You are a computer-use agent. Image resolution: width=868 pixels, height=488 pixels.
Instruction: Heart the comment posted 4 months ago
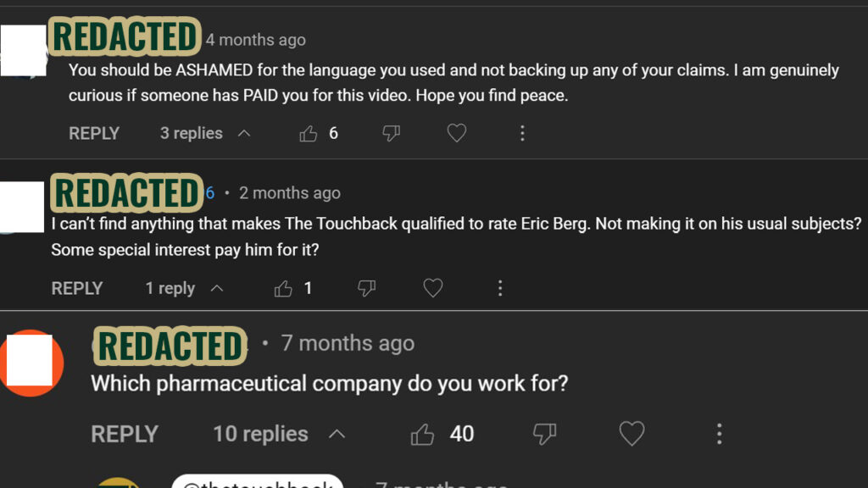pos(457,133)
